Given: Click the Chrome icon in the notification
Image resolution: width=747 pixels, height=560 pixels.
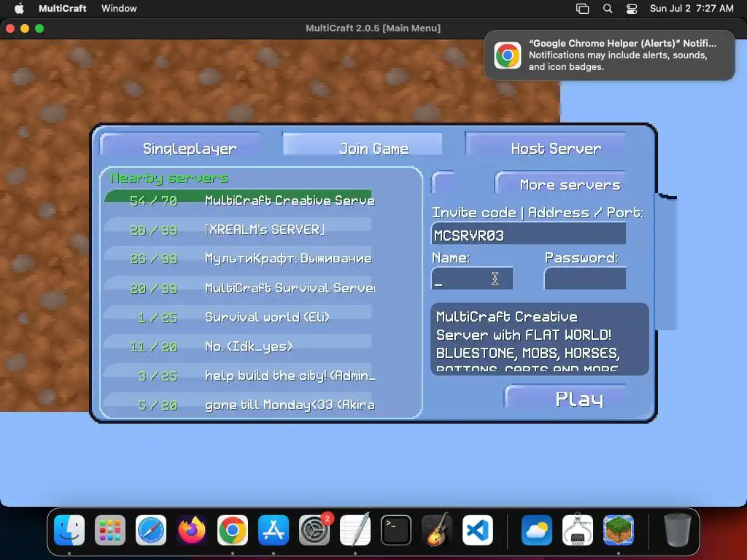Looking at the screenshot, I should click(x=508, y=55).
